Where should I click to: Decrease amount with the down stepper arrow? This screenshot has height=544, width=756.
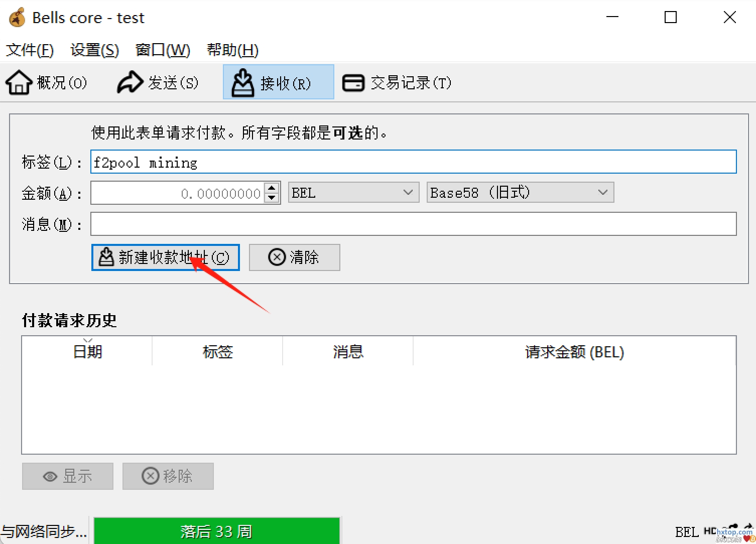tap(272, 198)
